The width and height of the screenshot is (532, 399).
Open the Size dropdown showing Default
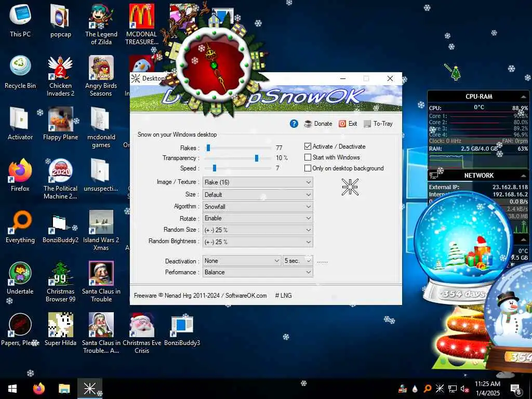(x=258, y=195)
